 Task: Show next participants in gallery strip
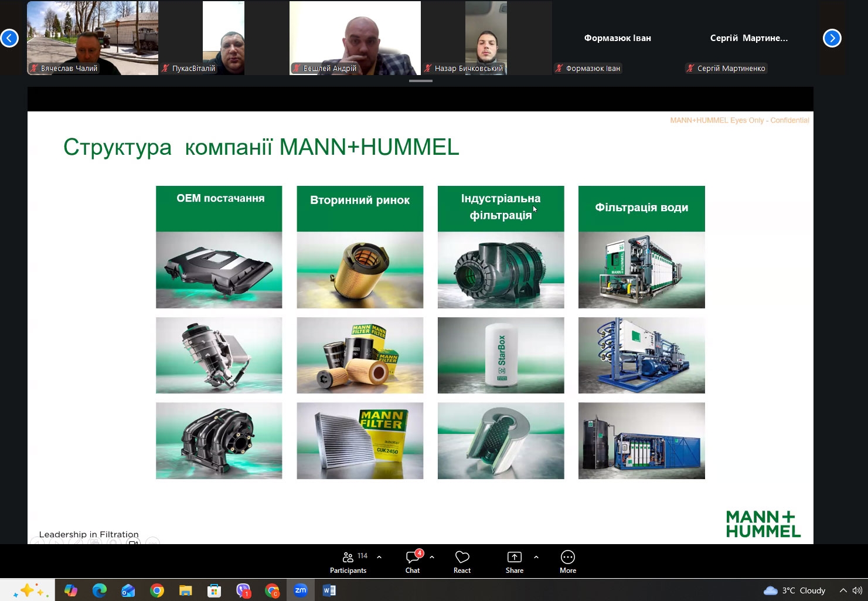tap(832, 38)
